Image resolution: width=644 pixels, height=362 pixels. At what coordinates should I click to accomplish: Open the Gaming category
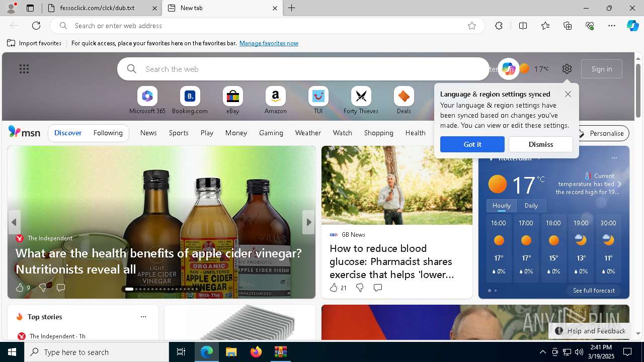tap(271, 133)
